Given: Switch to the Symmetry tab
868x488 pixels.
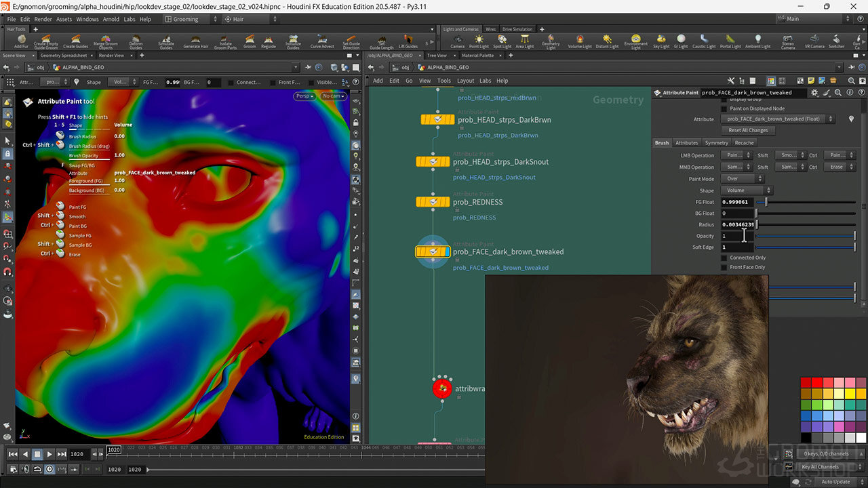Looking at the screenshot, I should click(716, 143).
